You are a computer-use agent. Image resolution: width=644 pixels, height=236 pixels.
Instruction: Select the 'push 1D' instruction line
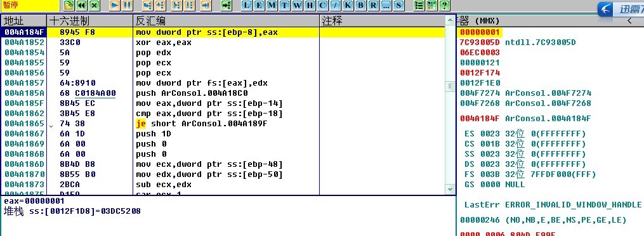(153, 134)
